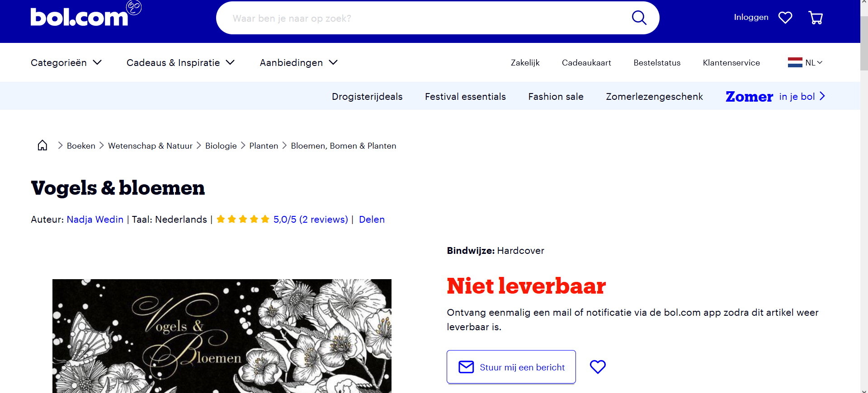Click the Dutch flag icon

coord(795,63)
